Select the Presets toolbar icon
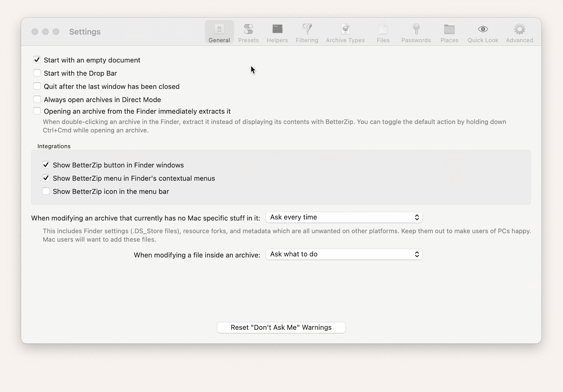 [x=248, y=32]
